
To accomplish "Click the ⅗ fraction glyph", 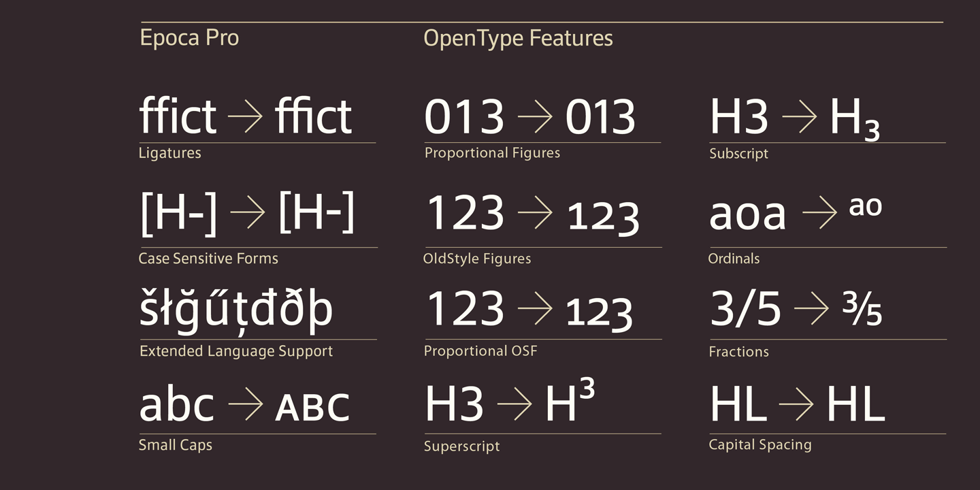I will (864, 310).
